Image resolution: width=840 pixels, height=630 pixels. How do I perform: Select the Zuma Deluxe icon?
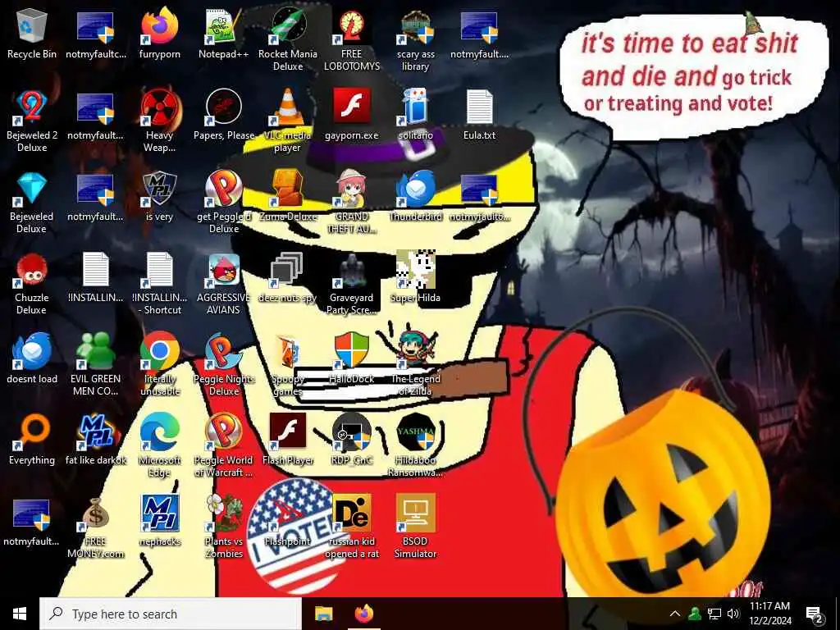pos(288,189)
